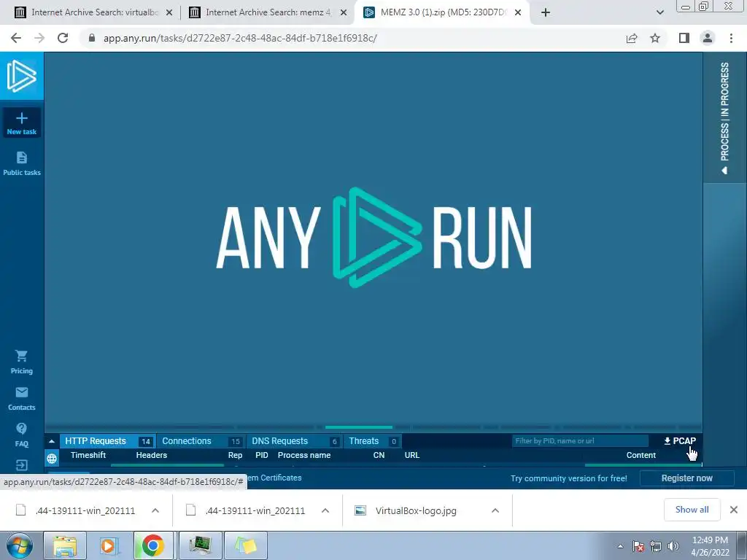Image resolution: width=747 pixels, height=560 pixels.
Task: Launch Windows Media Player from taskbar
Action: coord(109,545)
